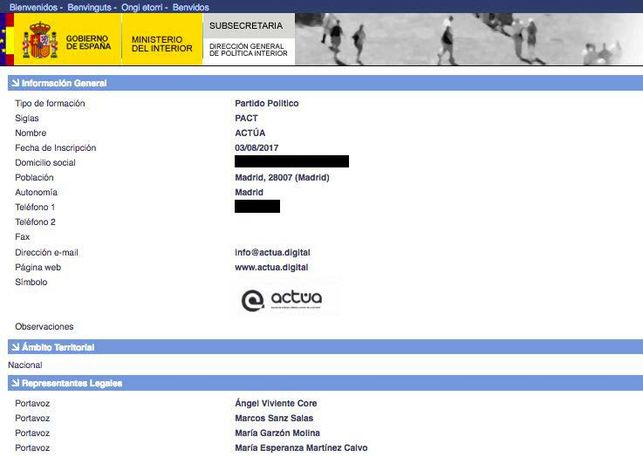Collapse the Representantes Legales section arrow
The width and height of the screenshot is (643, 457).
coord(15,383)
